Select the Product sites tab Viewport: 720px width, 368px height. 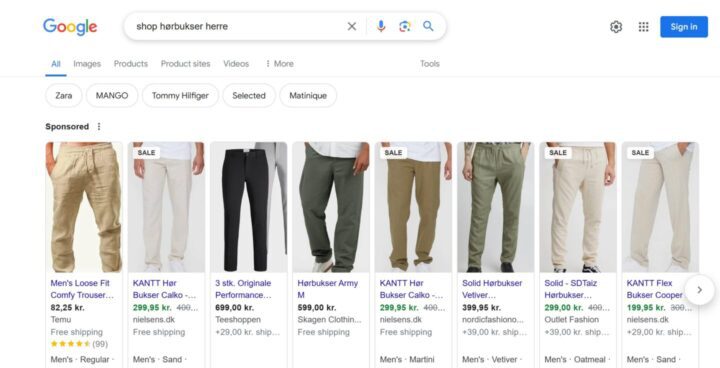point(186,64)
